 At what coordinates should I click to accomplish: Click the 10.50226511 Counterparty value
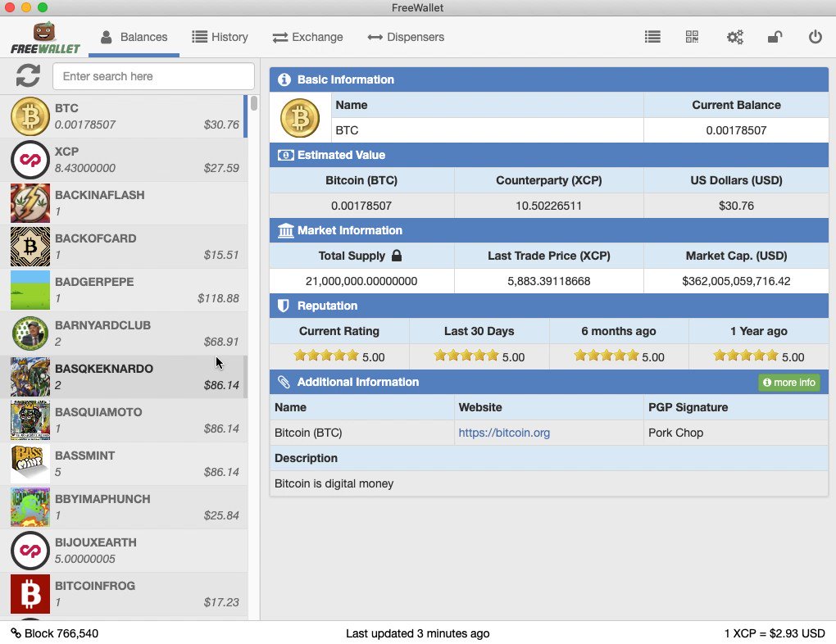coord(548,206)
